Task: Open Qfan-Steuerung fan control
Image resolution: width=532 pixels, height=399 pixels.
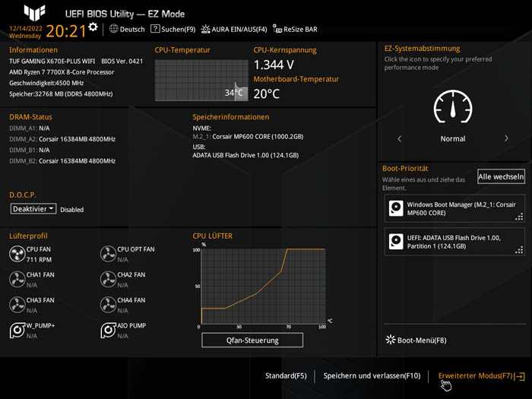Action: (x=252, y=340)
